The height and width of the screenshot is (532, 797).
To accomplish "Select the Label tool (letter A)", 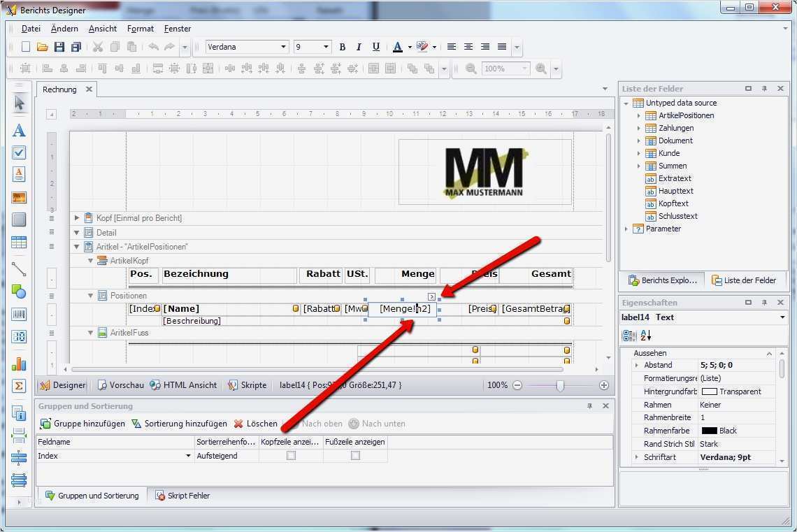I will coord(19,131).
